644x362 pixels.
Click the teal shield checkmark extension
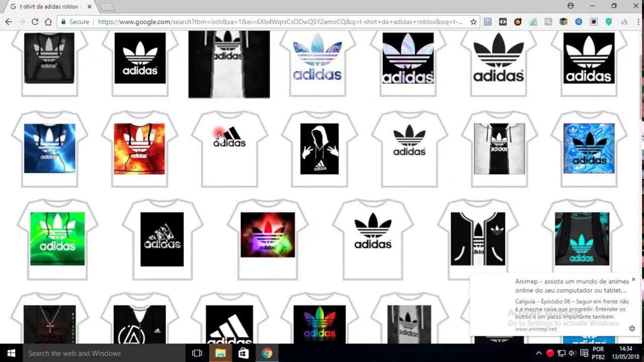609,22
